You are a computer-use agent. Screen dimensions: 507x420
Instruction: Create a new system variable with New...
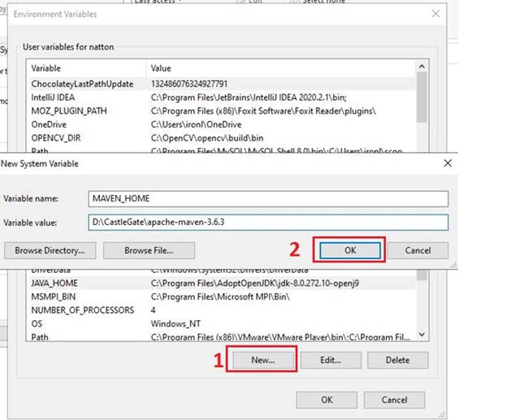263,360
